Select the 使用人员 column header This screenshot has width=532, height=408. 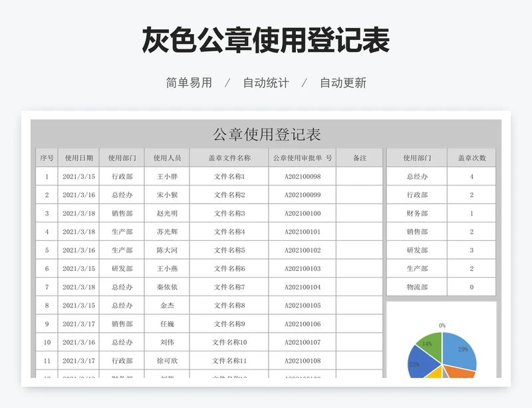pyautogui.click(x=167, y=158)
